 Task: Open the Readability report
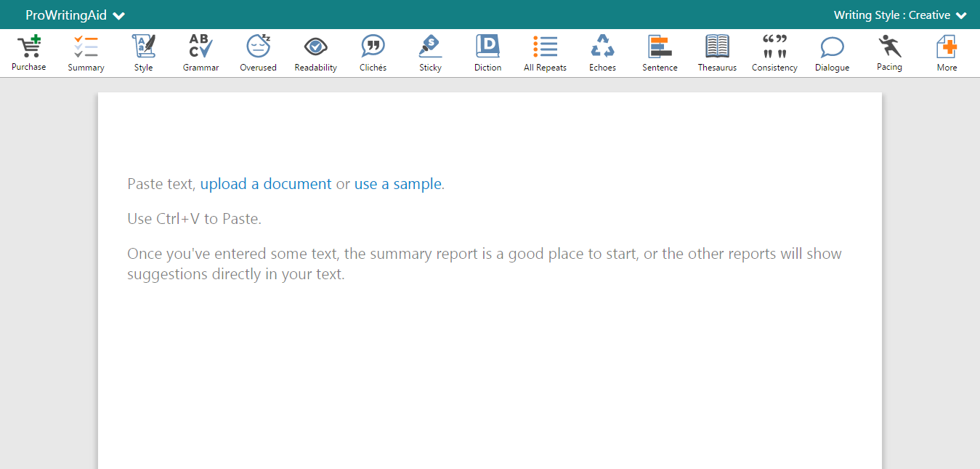[316, 53]
